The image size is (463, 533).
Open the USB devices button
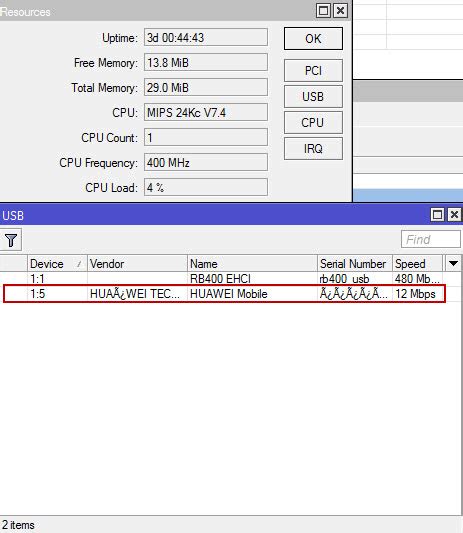coord(313,97)
